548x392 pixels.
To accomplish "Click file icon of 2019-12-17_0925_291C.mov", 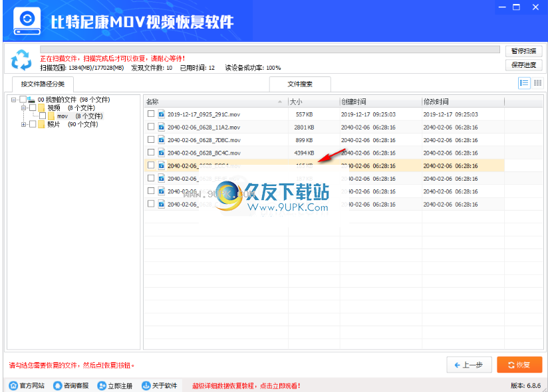I will pyautogui.click(x=161, y=114).
